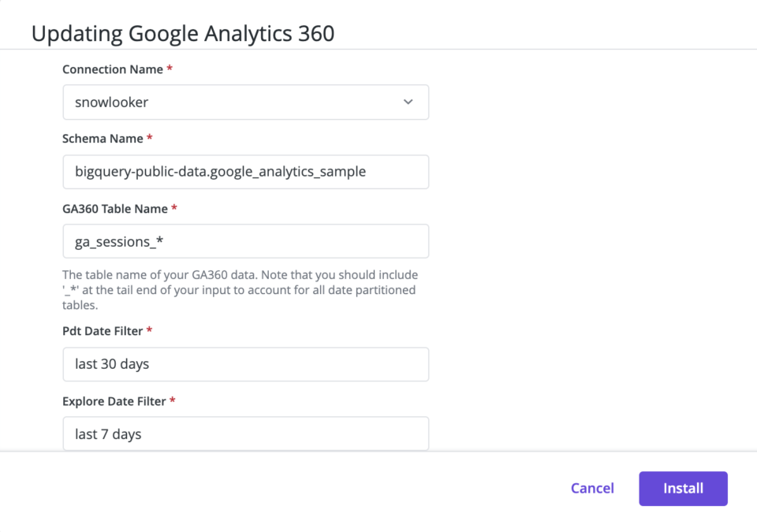Viewport: 757px width, 532px height.
Task: Click the chevron arrow in Connection Name
Action: click(408, 102)
